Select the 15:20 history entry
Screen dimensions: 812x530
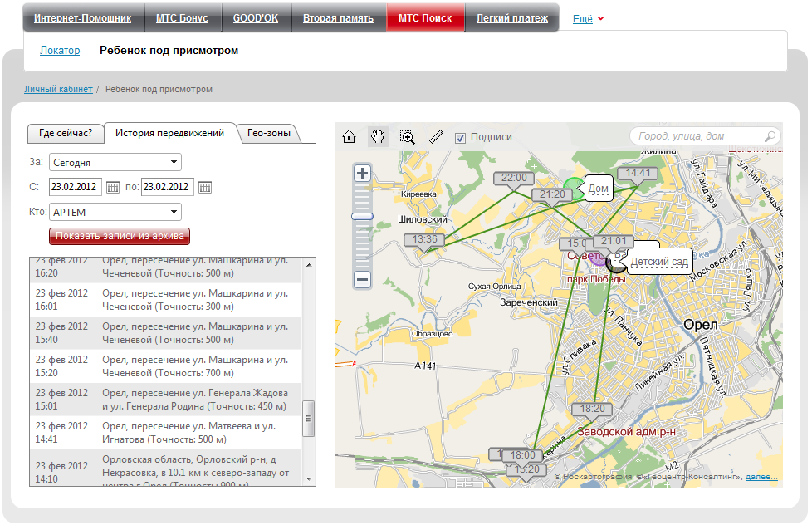click(166, 366)
